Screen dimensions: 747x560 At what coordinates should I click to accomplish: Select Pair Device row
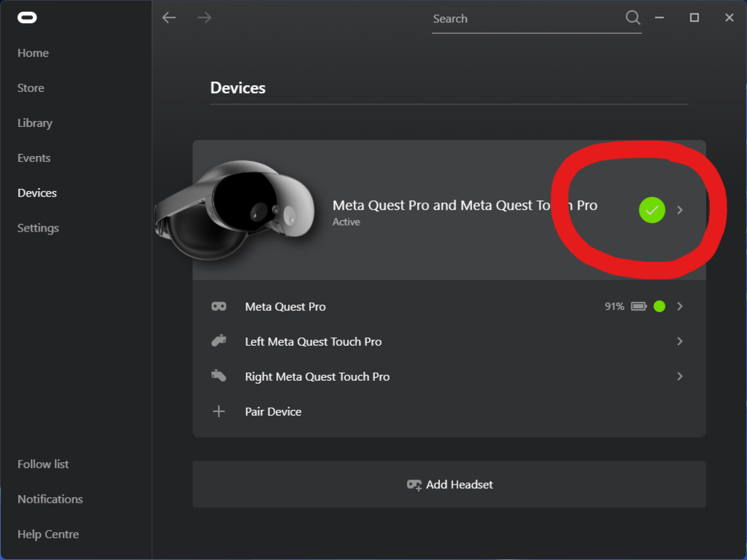tap(449, 411)
